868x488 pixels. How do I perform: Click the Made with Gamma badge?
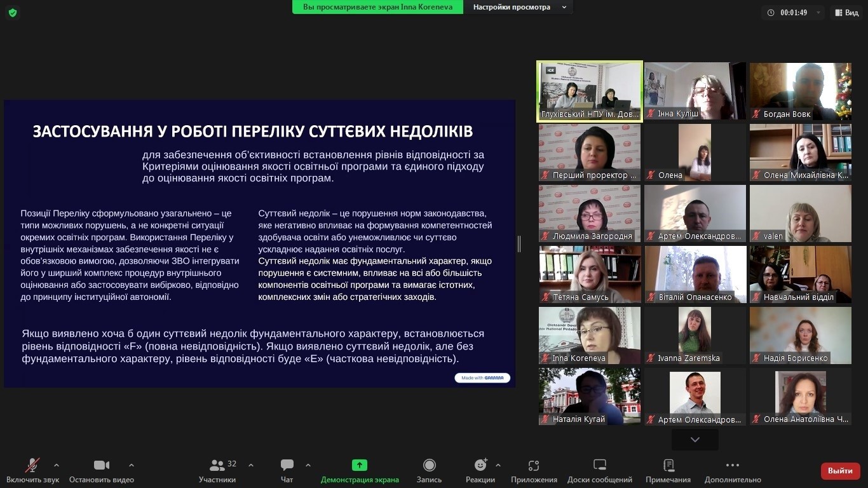pyautogui.click(x=482, y=378)
